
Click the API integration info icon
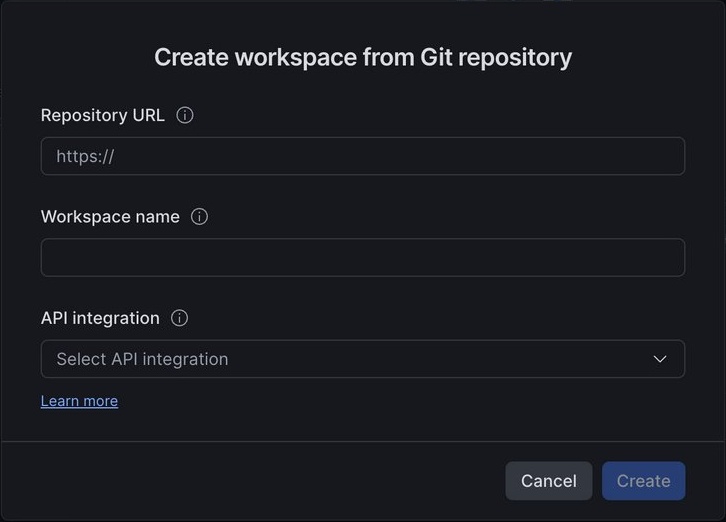(x=180, y=318)
